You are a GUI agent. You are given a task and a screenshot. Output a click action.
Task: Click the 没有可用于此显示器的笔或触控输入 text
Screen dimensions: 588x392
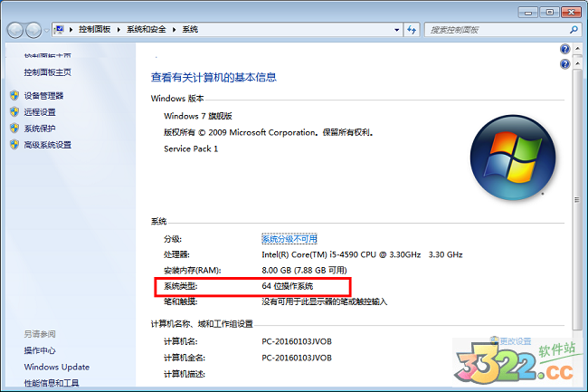(x=325, y=301)
